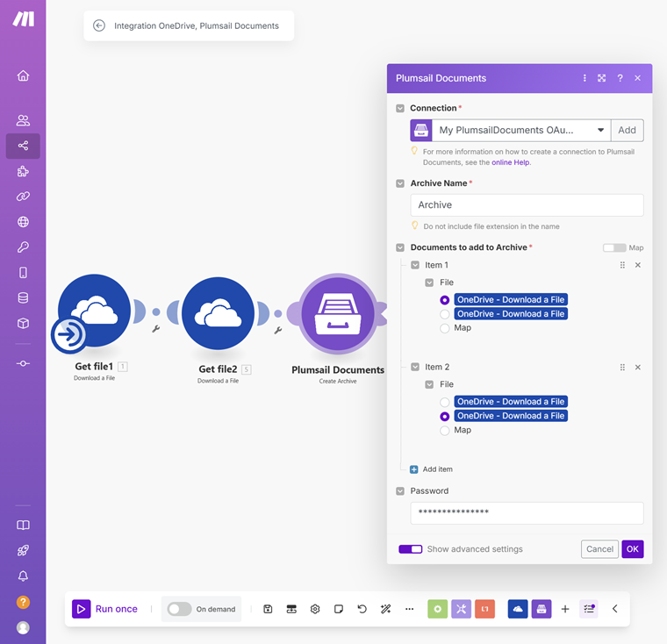The image size is (667, 644).
Task: Select first OneDrive radio in Item 1
Action: point(445,300)
